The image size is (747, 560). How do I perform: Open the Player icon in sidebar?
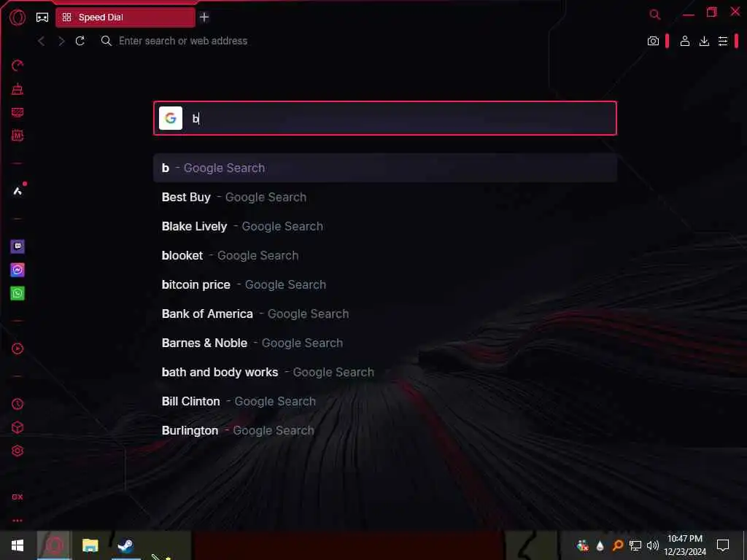click(18, 349)
